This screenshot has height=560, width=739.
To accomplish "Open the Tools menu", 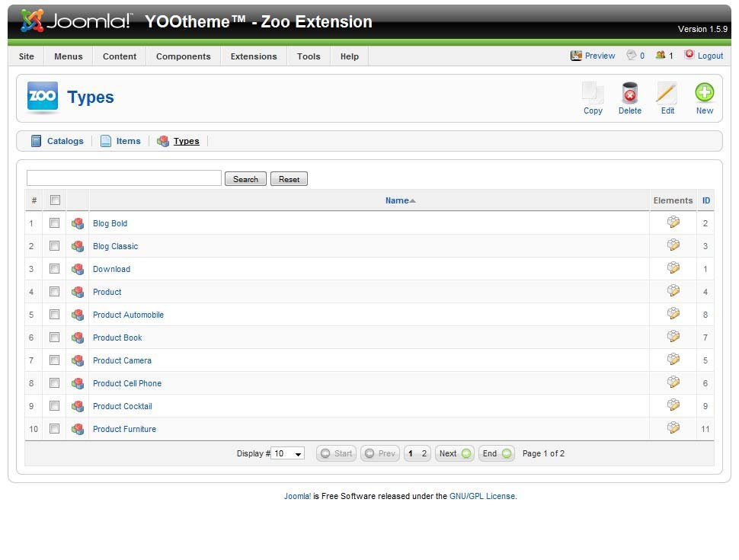I will (309, 56).
